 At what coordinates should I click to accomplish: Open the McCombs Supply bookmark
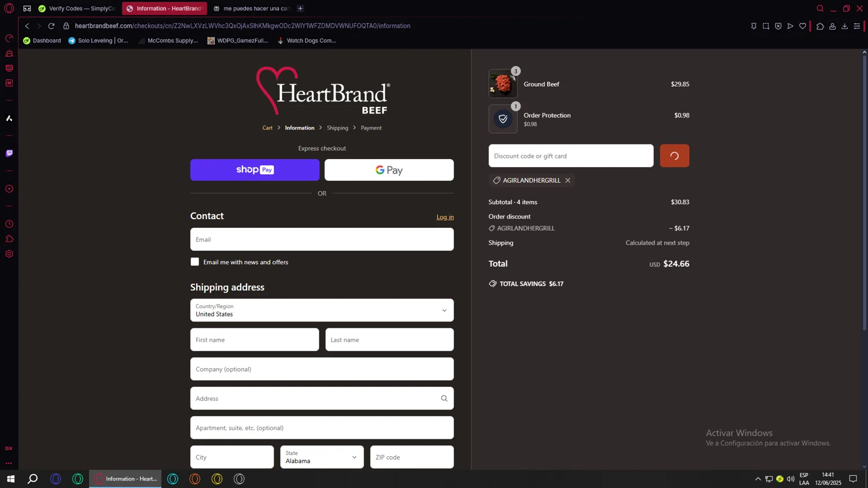click(x=168, y=40)
